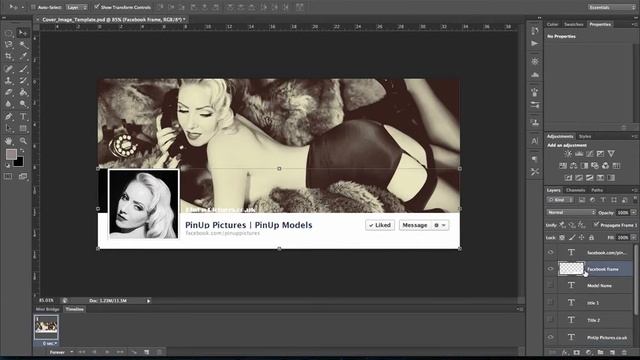Open the Normal blend mode dropdown

pyautogui.click(x=571, y=212)
